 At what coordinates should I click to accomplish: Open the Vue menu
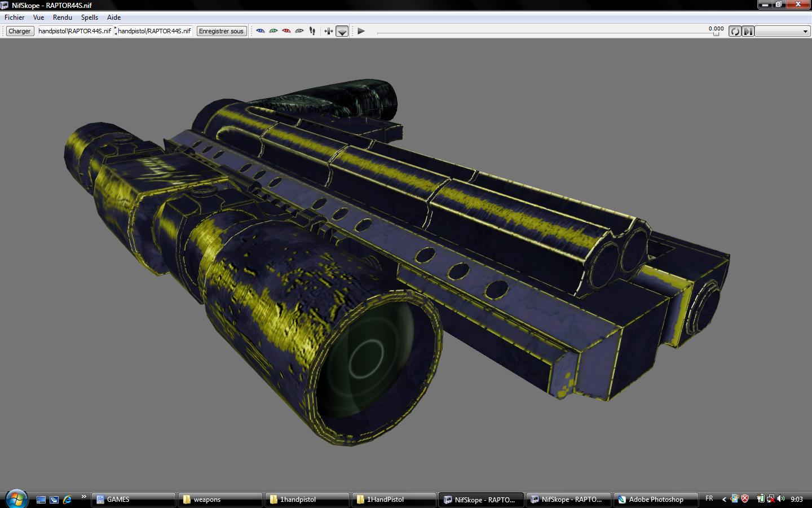(x=38, y=17)
